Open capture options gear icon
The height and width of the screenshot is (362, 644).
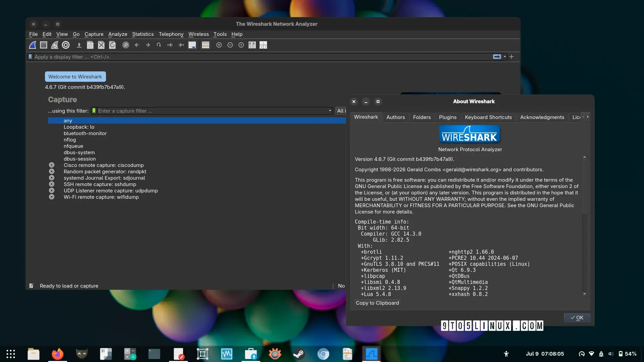66,45
